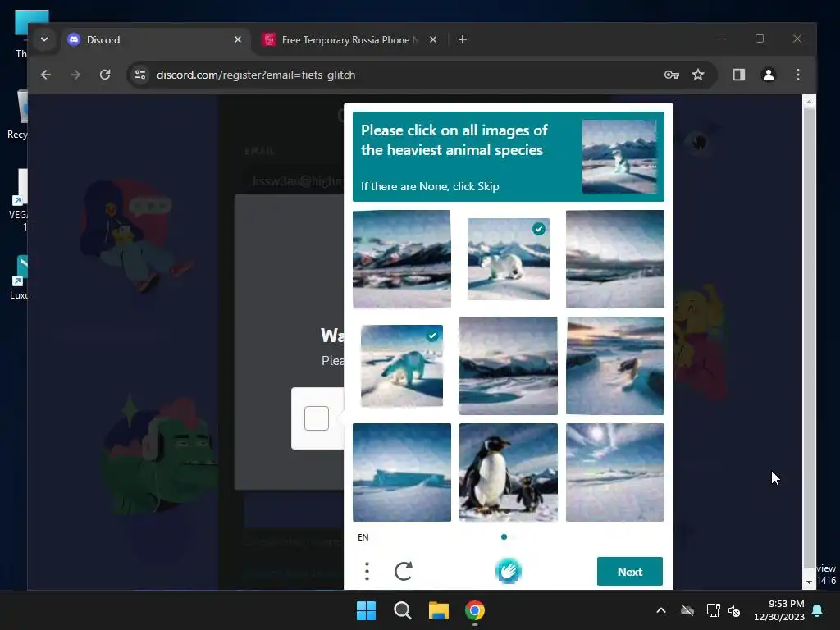Open a new browser tab
The width and height of the screenshot is (840, 630).
coord(463,39)
